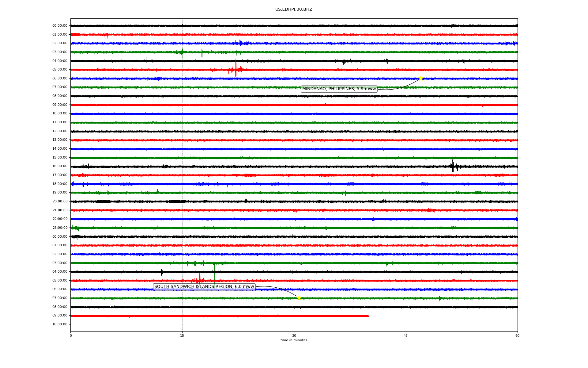Click the first 00:00:00 time label
Screen dimensions: 588x368
60,26
